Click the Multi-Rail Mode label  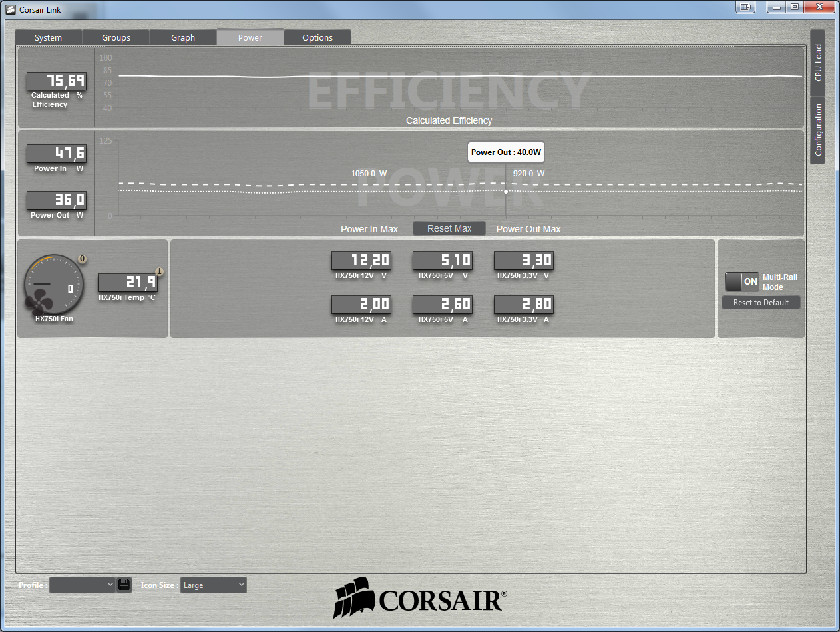coord(779,282)
